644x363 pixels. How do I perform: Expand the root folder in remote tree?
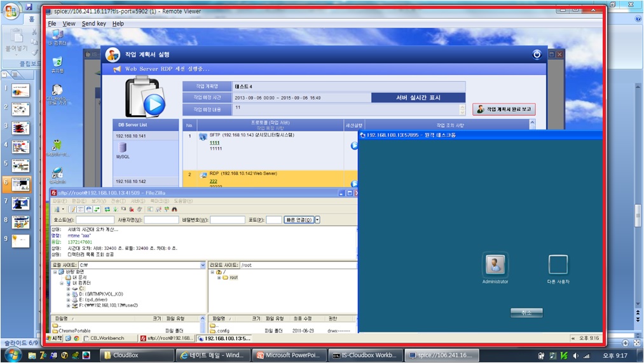[219, 278]
